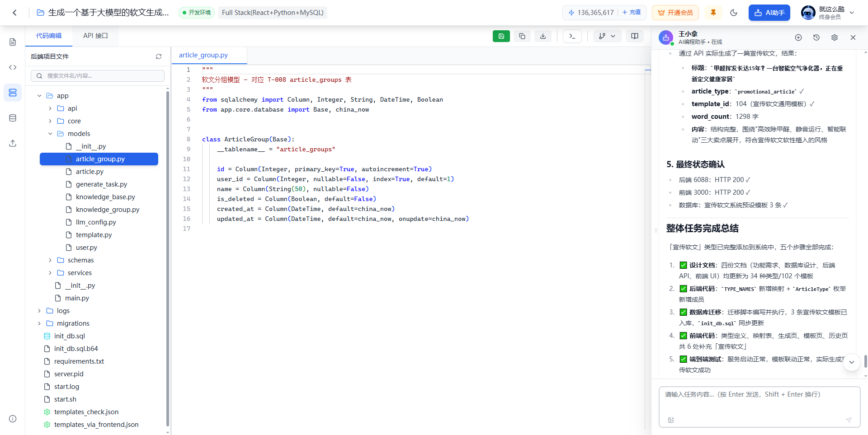The width and height of the screenshot is (868, 435).
Task: Toggle dark mode moon icon
Action: [734, 13]
